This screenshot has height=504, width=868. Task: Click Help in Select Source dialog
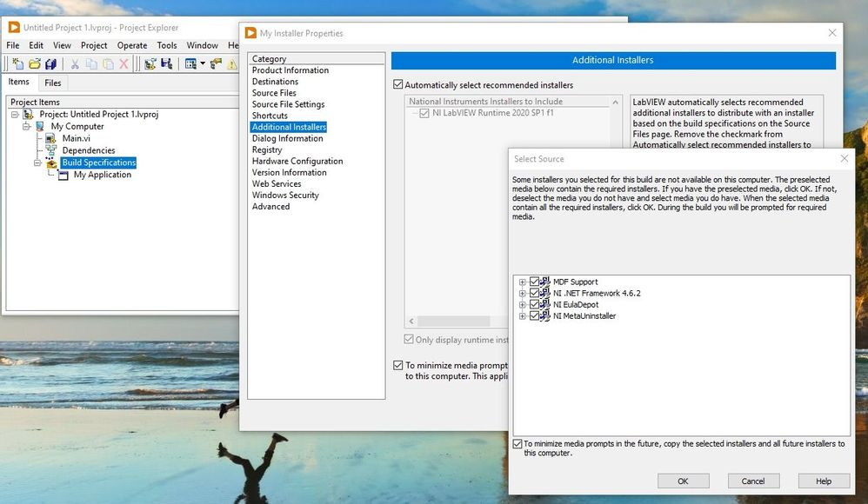click(x=824, y=481)
